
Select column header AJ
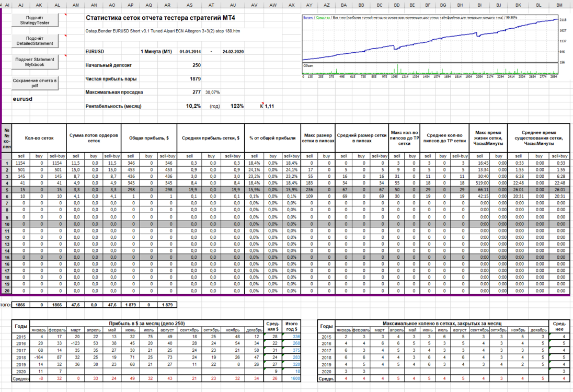pos(21,5)
